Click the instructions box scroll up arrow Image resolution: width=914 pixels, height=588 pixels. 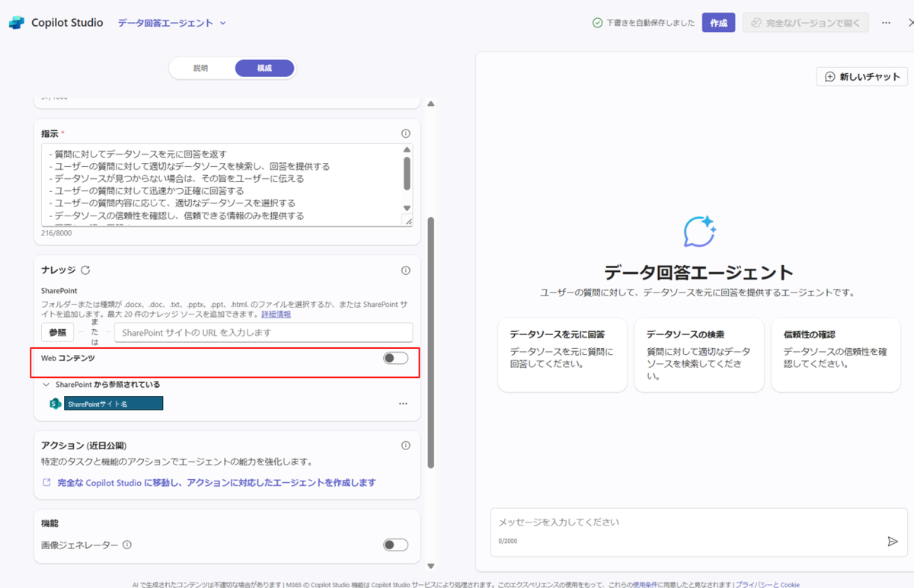pos(407,150)
